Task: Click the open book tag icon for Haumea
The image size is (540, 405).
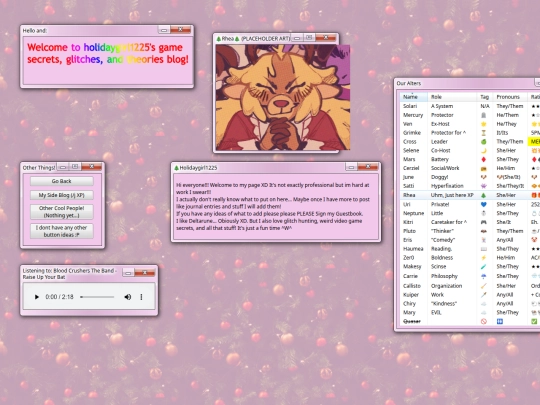Action: point(484,249)
